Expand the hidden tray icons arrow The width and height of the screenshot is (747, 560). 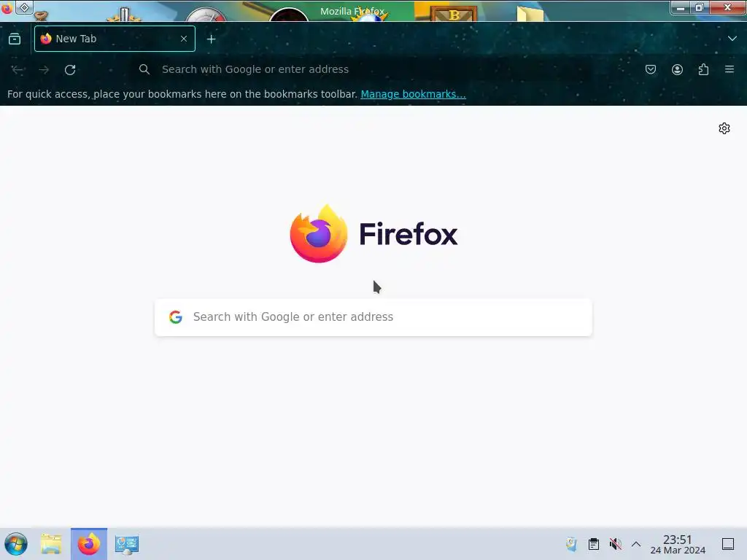[636, 544]
